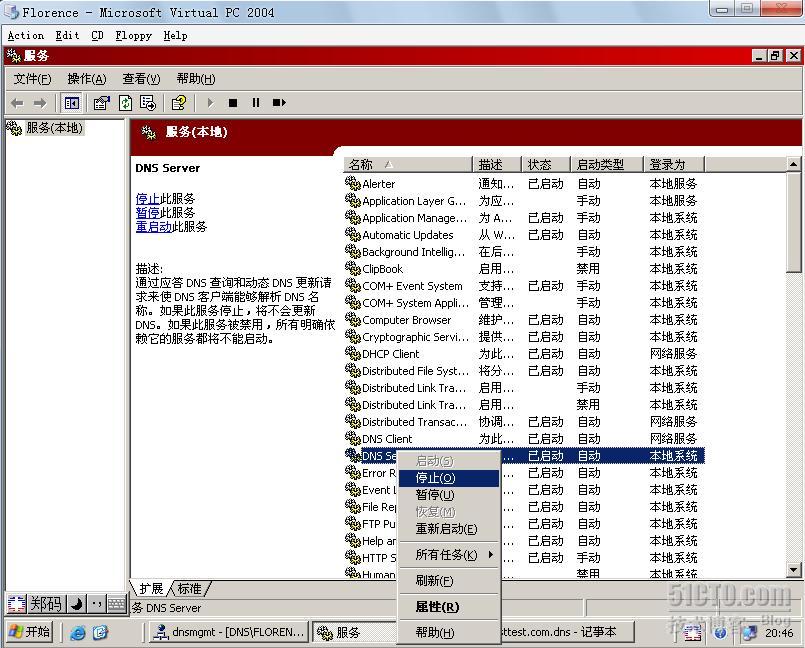Click the scrollbar up arrow

[x=793, y=164]
